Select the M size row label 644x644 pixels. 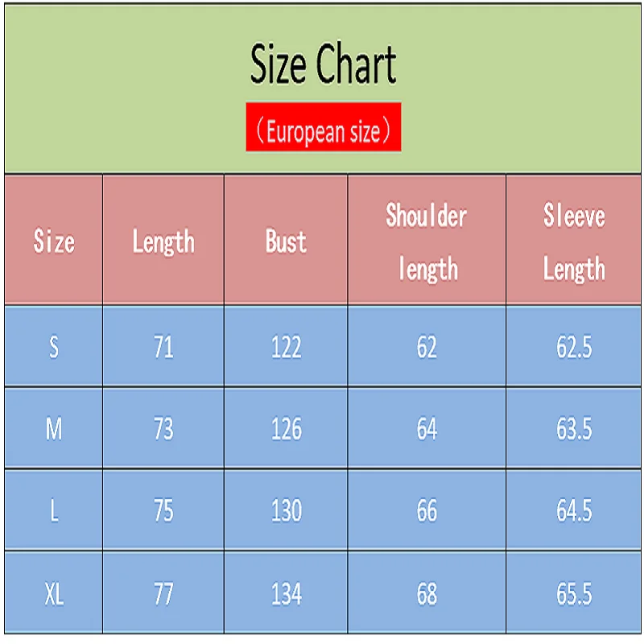tap(54, 429)
